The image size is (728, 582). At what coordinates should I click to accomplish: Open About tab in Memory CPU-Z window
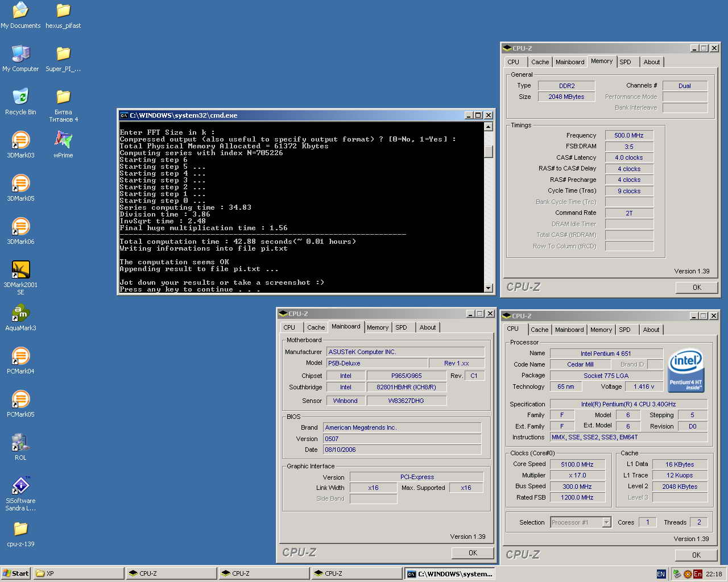coord(652,62)
